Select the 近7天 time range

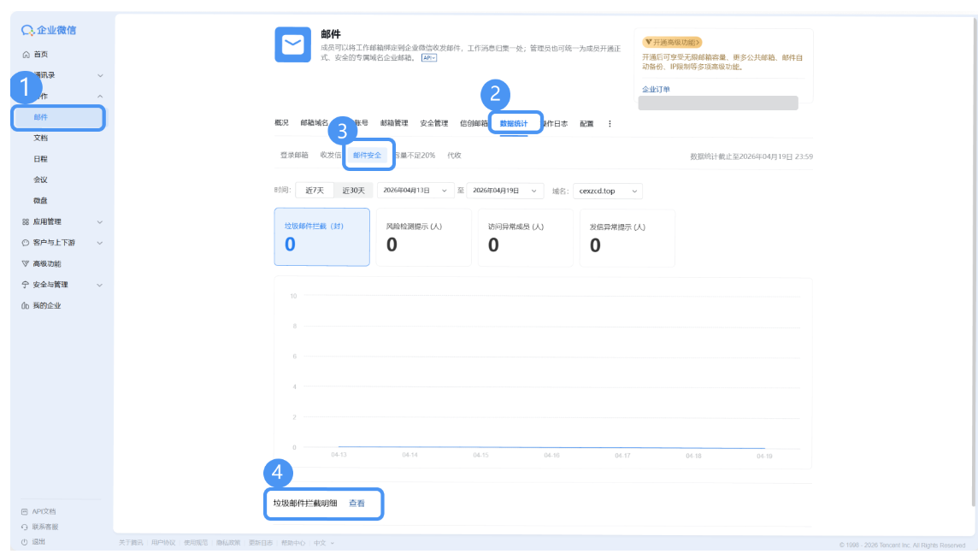[315, 191]
